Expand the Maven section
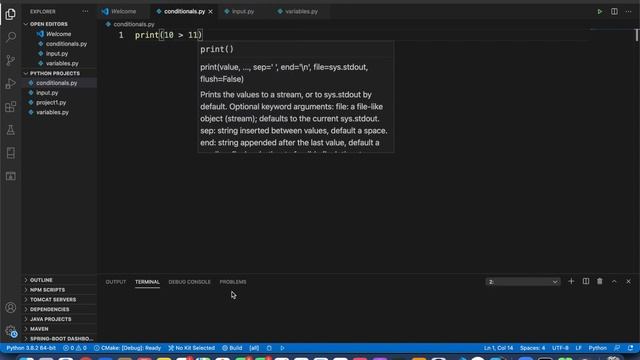Image resolution: width=640 pixels, height=360 pixels. (x=39, y=329)
